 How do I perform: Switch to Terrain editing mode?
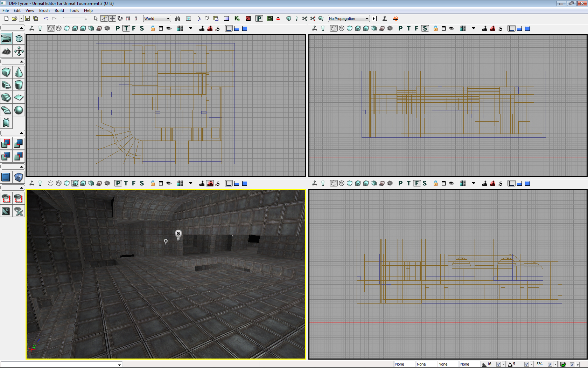pos(6,51)
